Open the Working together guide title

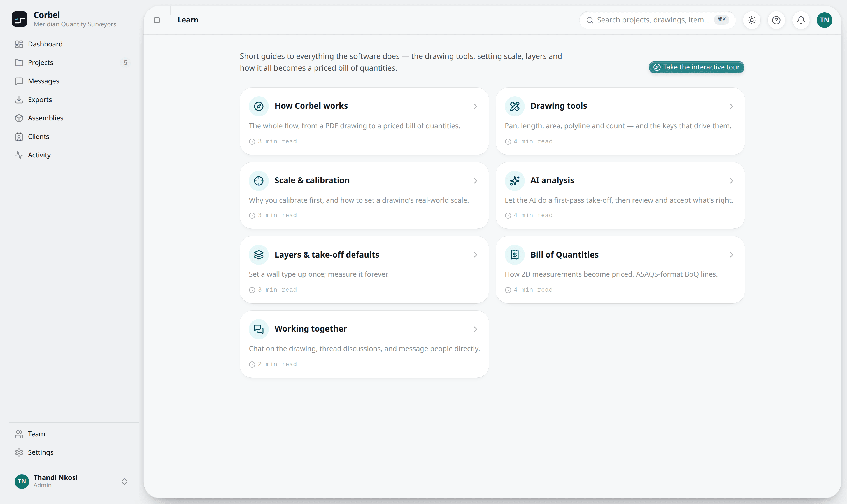click(x=311, y=329)
